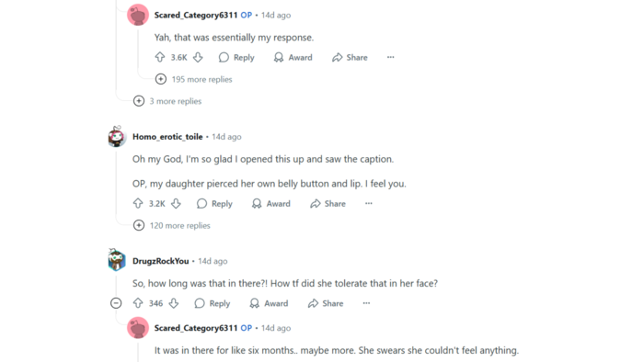Reply to DrugzRockYou's comment
Screen dimensions: 644x362
tap(213, 303)
